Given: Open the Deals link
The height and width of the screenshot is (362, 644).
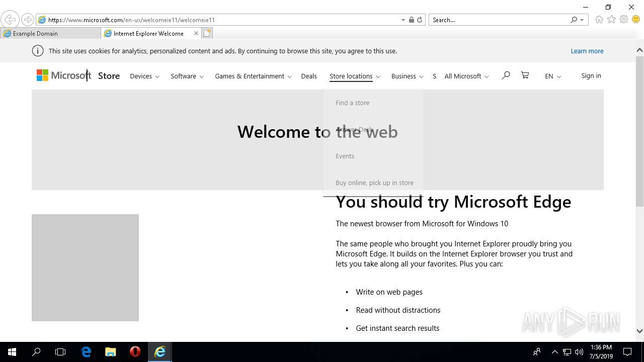Looking at the screenshot, I should (309, 76).
